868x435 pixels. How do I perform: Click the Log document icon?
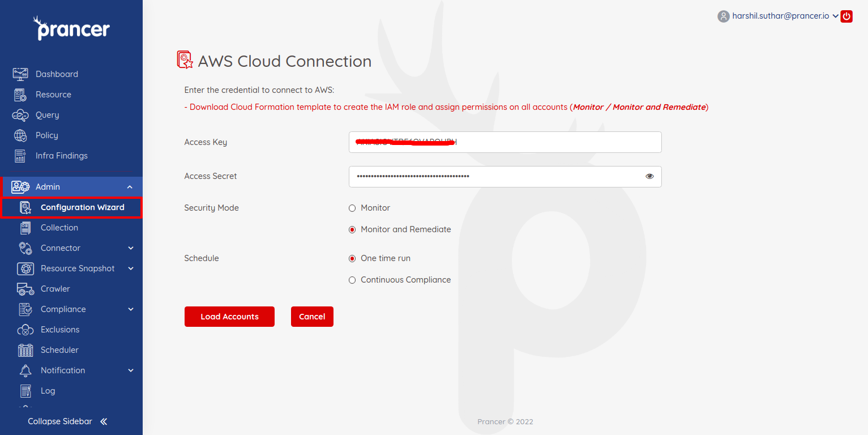tap(25, 391)
